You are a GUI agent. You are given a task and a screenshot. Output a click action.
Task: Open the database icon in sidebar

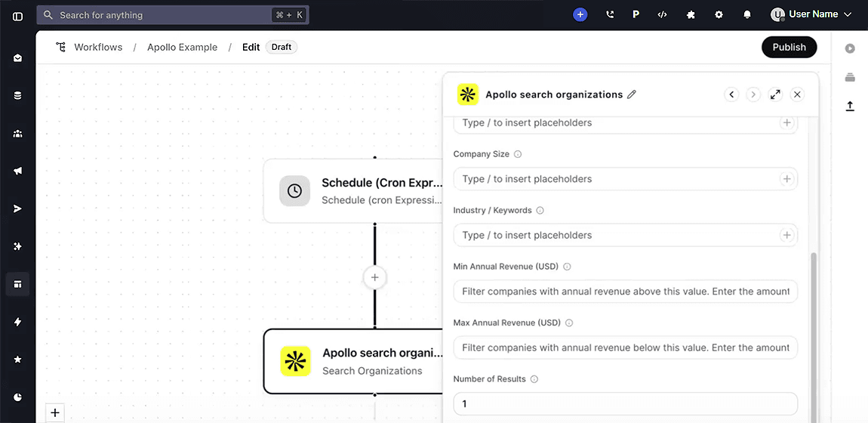click(17, 96)
